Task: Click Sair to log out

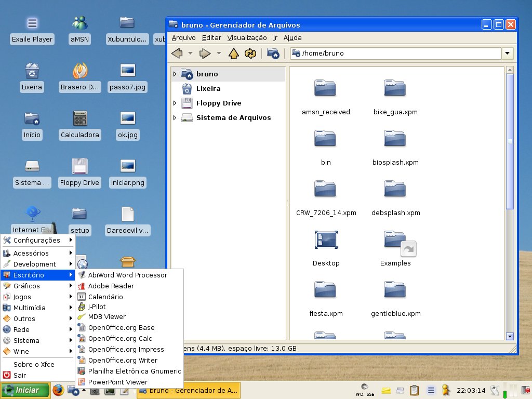Action: pyautogui.click(x=37, y=375)
